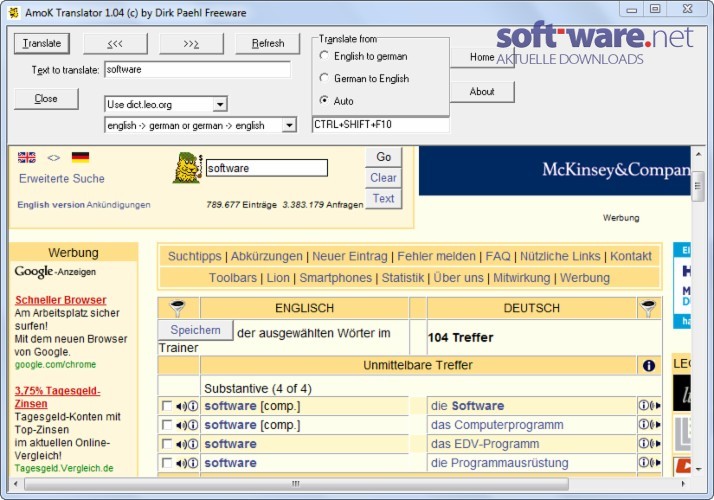Open the funnel filter beside ENGLISCH header
The height and width of the screenshot is (500, 714).
(178, 308)
